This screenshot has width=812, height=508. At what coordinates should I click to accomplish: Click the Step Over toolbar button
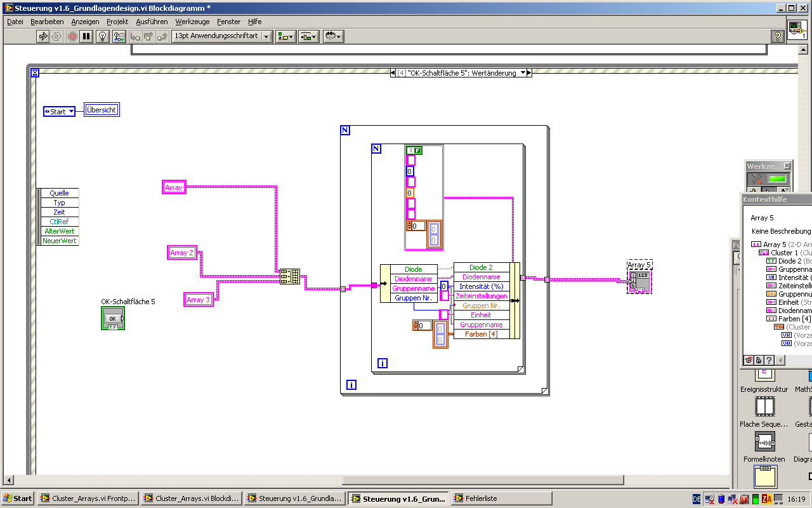click(149, 37)
